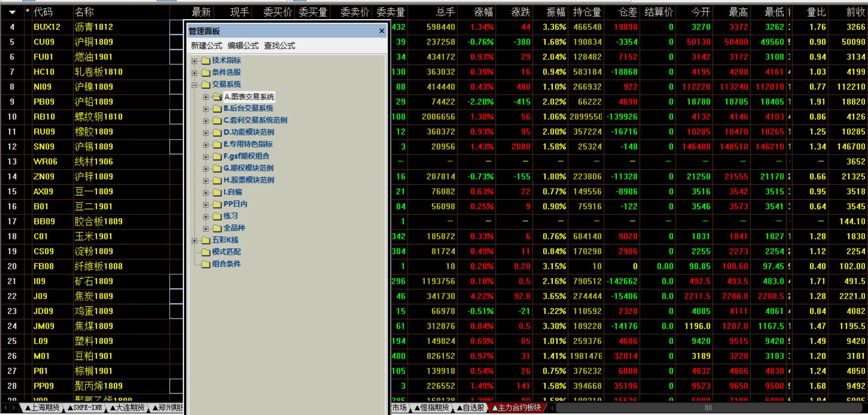Click the 五彩K线 folder icon
Screen dimensions: 868x415
click(206, 240)
